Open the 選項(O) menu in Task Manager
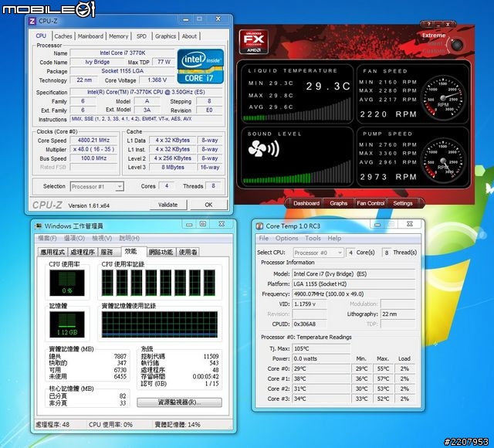Viewport: 494px width, 448px height. point(74,239)
